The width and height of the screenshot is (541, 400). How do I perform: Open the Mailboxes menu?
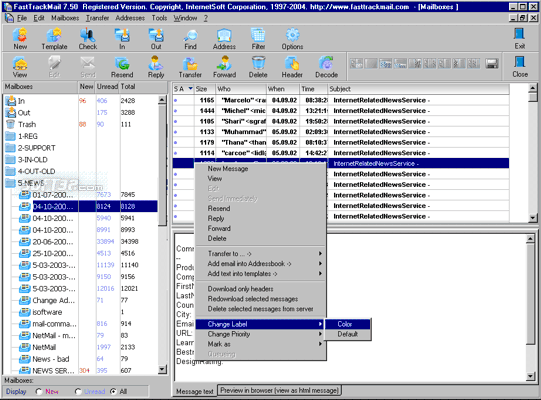65,18
